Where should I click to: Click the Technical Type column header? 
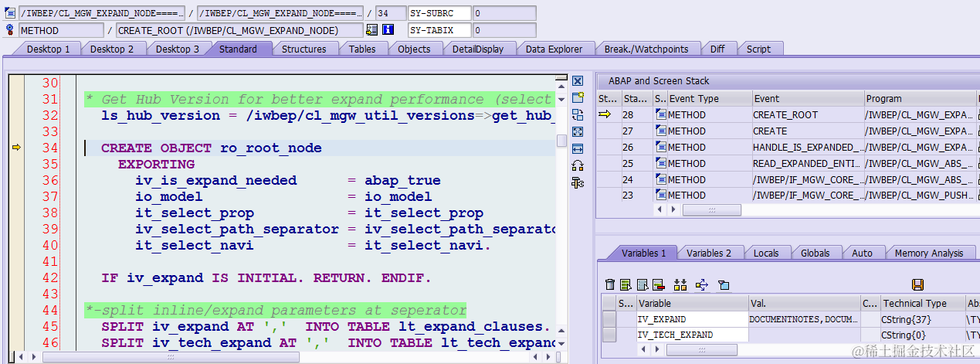tap(923, 303)
